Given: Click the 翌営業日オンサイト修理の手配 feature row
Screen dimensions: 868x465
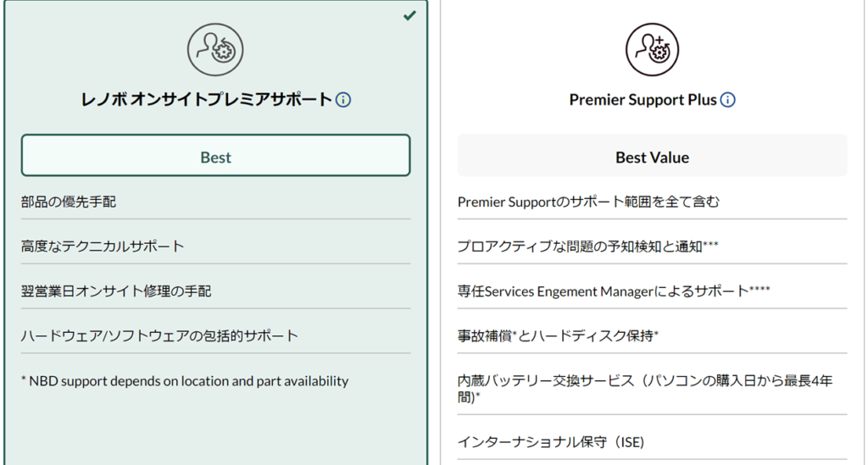Looking at the screenshot, I should coord(216,291).
